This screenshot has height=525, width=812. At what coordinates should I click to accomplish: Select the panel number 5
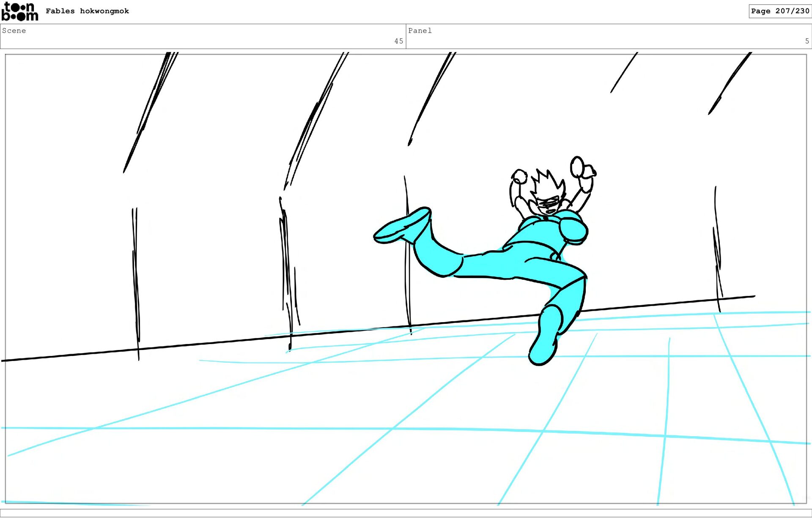[807, 41]
